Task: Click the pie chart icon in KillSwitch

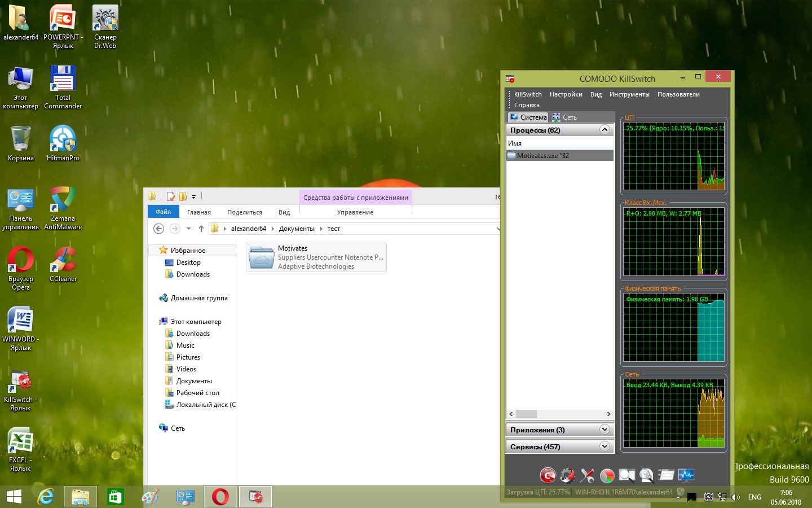Action: coord(607,475)
